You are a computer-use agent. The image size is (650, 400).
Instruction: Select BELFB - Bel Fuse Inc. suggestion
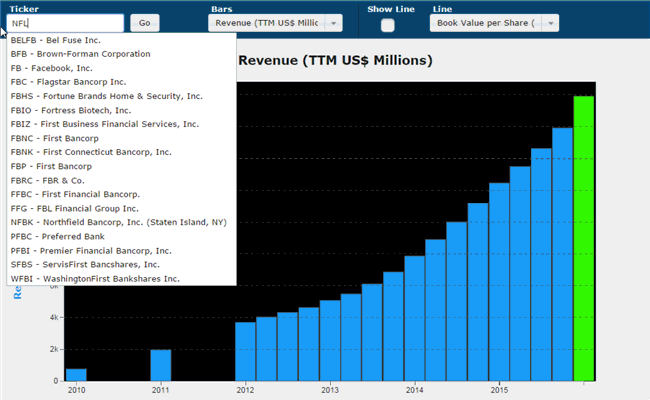click(x=121, y=40)
